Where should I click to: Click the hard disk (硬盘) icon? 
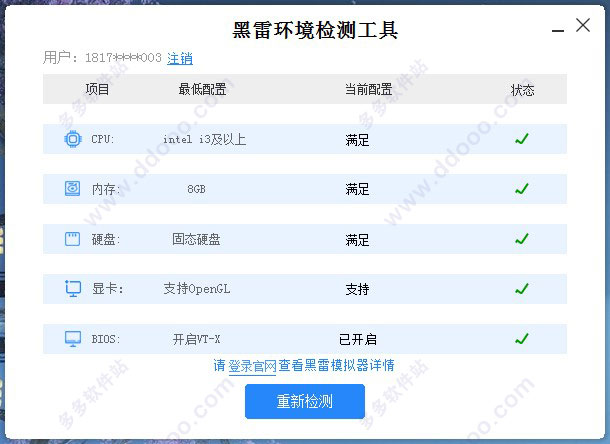click(72, 239)
